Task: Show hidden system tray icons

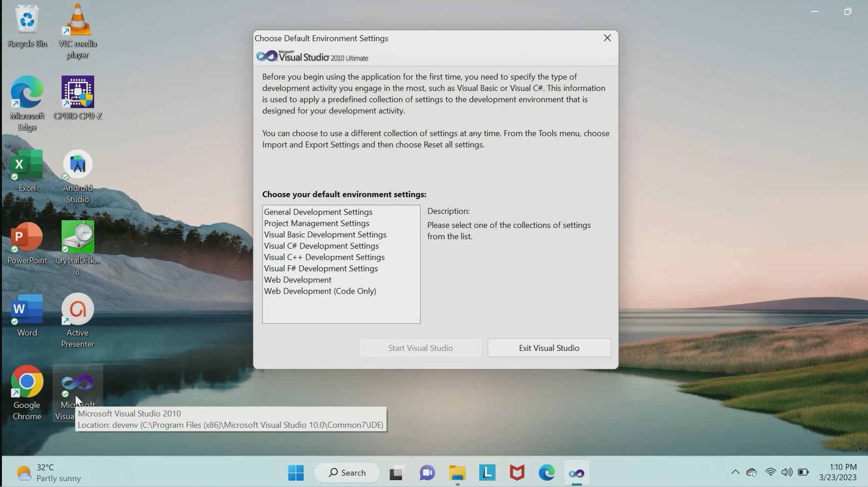Action: click(735, 473)
